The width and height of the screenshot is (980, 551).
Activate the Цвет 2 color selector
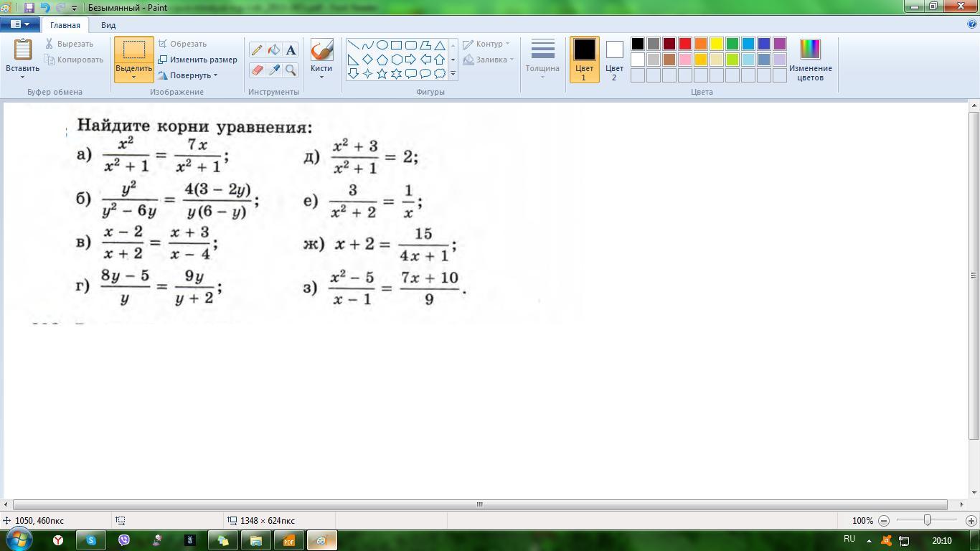click(614, 60)
